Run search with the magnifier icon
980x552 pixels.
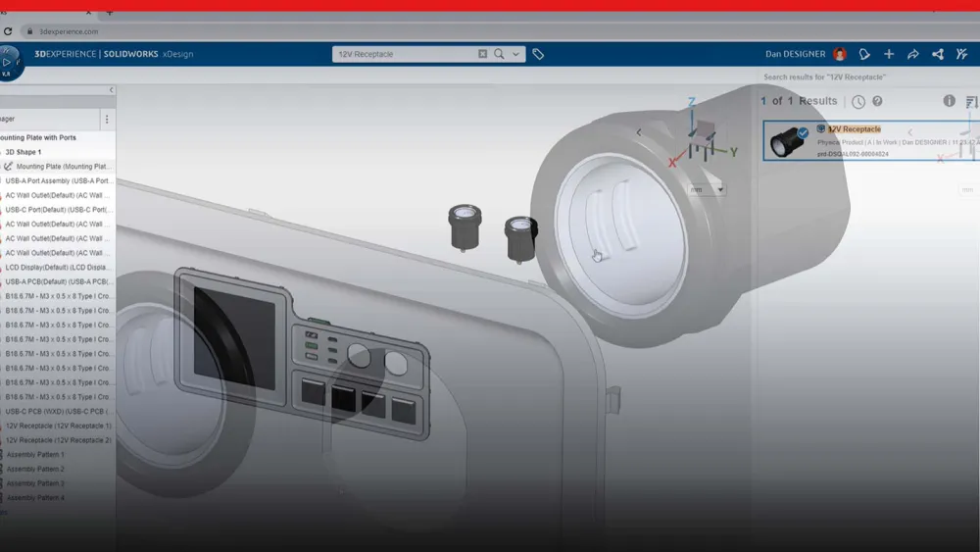499,54
